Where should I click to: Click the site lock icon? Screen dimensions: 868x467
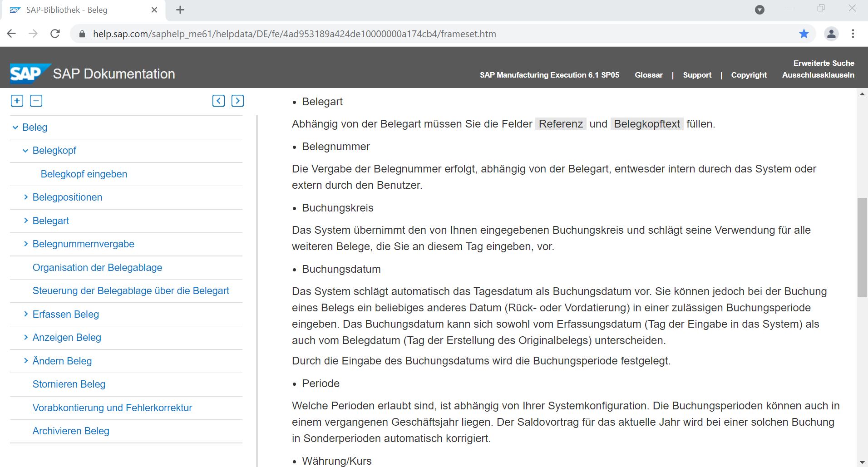click(82, 34)
